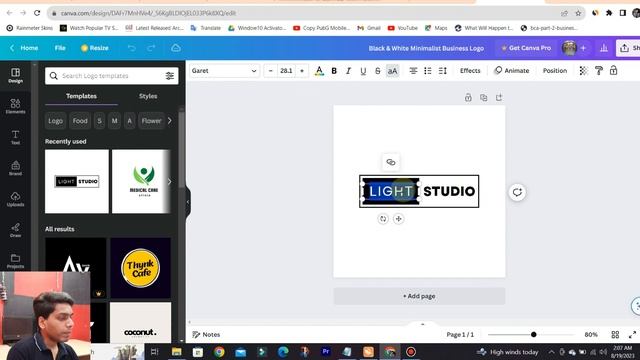Choose the Light Studio template thumbnail
The image size is (640, 360).
77,181
